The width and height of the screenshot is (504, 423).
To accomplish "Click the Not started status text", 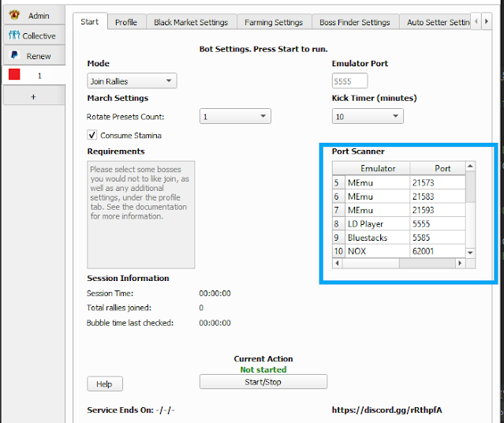I will [263, 369].
